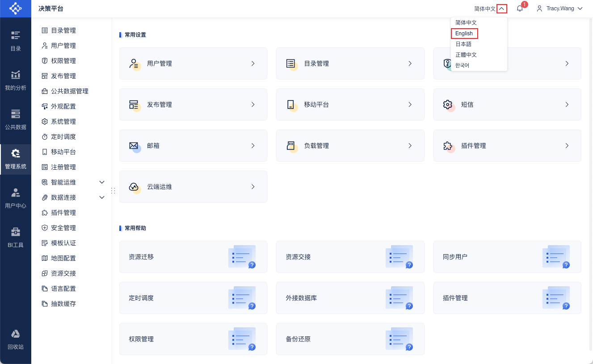The image size is (593, 364).
Task: Open the 资源交接 help card under 常用帮助
Action: pyautogui.click(x=350, y=257)
